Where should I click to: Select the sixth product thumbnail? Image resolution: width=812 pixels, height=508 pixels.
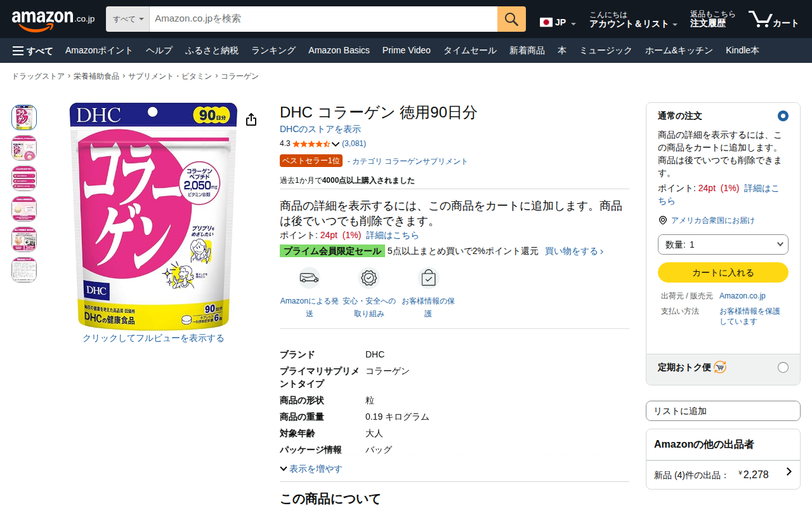tap(24, 270)
